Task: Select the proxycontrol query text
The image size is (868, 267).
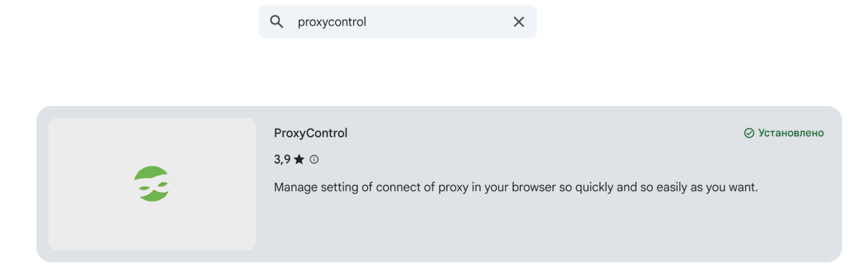Action: pyautogui.click(x=332, y=22)
